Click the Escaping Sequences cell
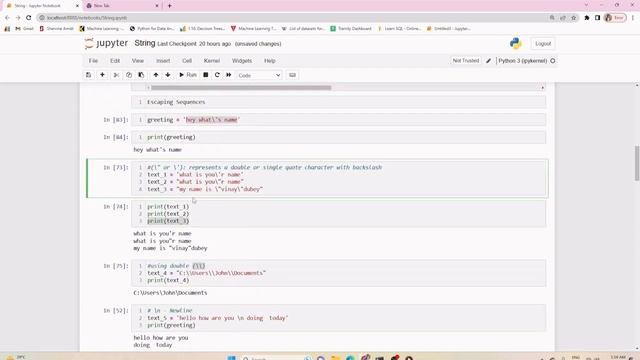Image resolution: width=640 pixels, height=360 pixels. point(339,102)
